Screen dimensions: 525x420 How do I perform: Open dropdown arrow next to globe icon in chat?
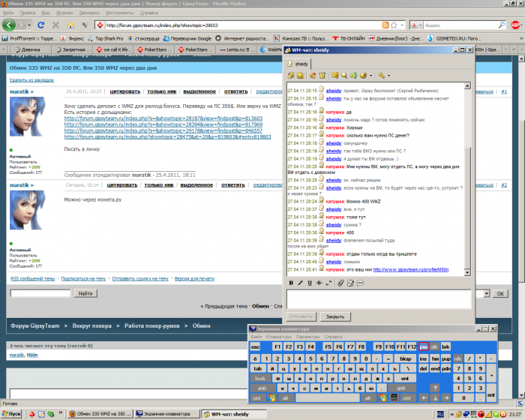pos(370,76)
